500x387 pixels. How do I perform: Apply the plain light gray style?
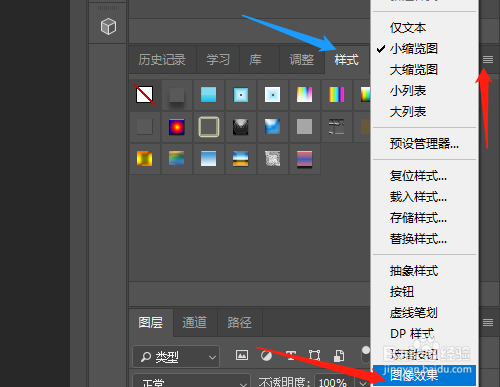[x=304, y=127]
